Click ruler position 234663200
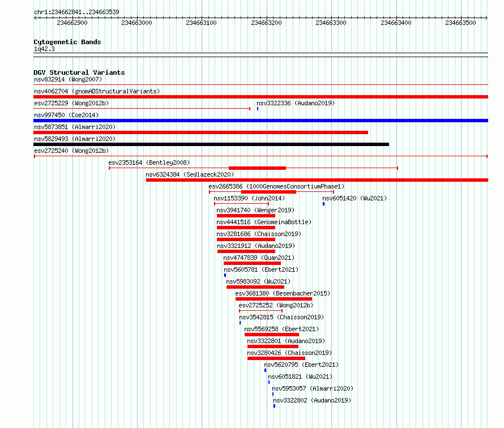The height and width of the screenshot is (428, 504). click(x=266, y=23)
